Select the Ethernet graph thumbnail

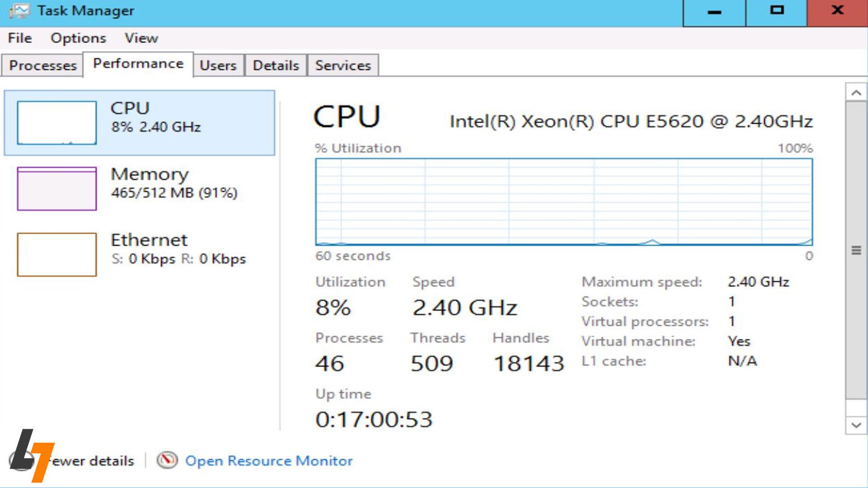coord(57,254)
